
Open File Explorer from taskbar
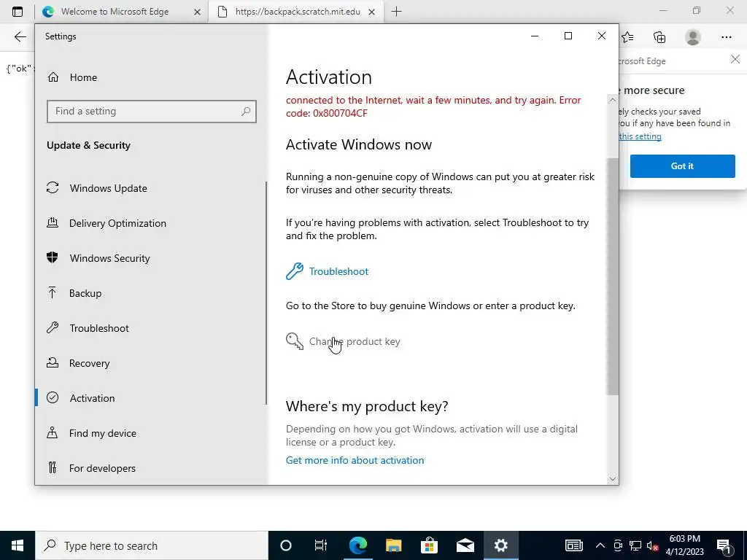click(x=393, y=545)
